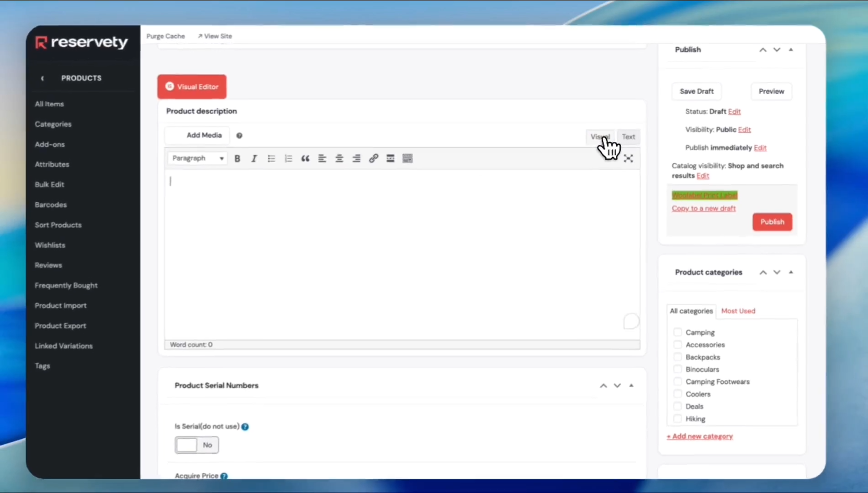Collapse the Product categories panel
This screenshot has height=493, width=868.
click(x=791, y=273)
